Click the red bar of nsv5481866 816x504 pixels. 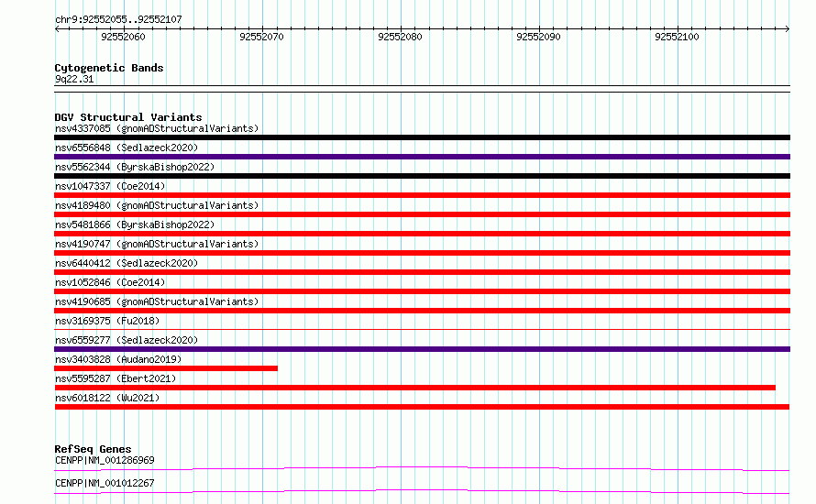(x=422, y=234)
